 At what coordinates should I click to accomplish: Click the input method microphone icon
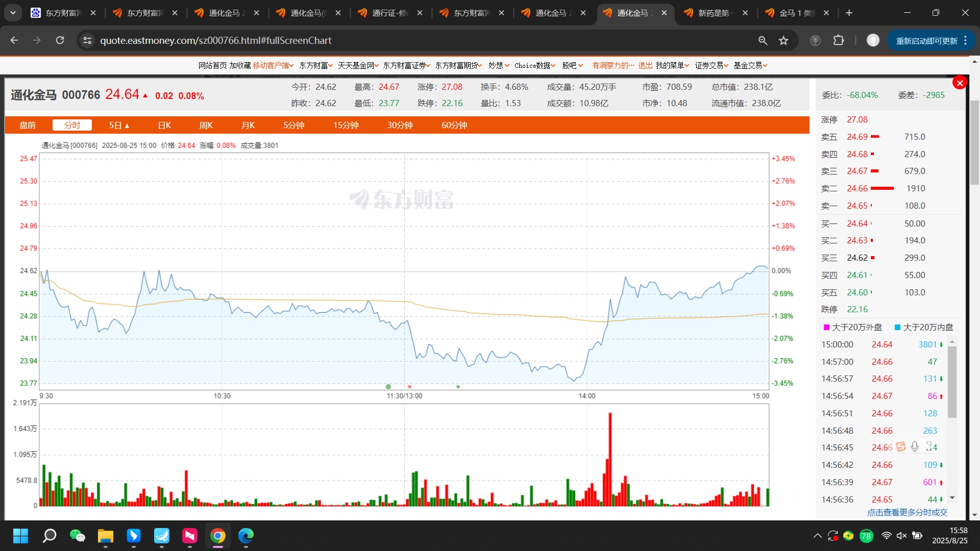pyautogui.click(x=915, y=446)
